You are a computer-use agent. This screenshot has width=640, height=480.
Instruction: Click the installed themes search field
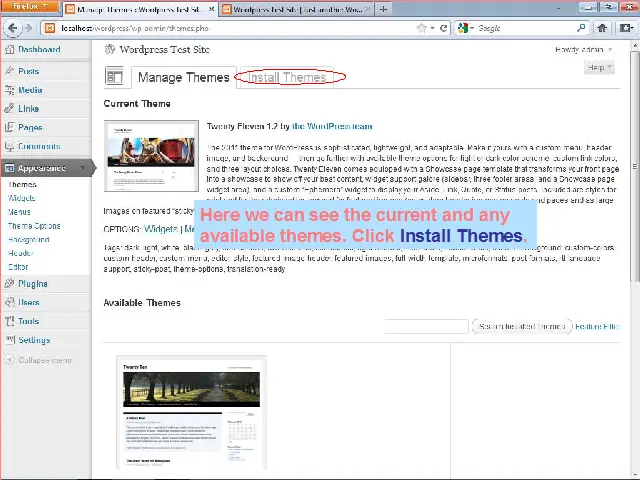[x=426, y=326]
